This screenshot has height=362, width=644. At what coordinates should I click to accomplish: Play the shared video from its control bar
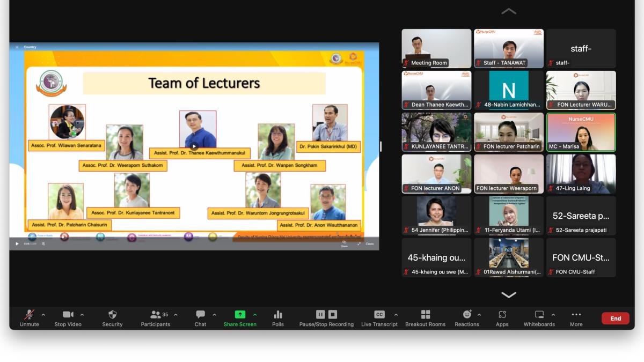pyautogui.click(x=17, y=244)
